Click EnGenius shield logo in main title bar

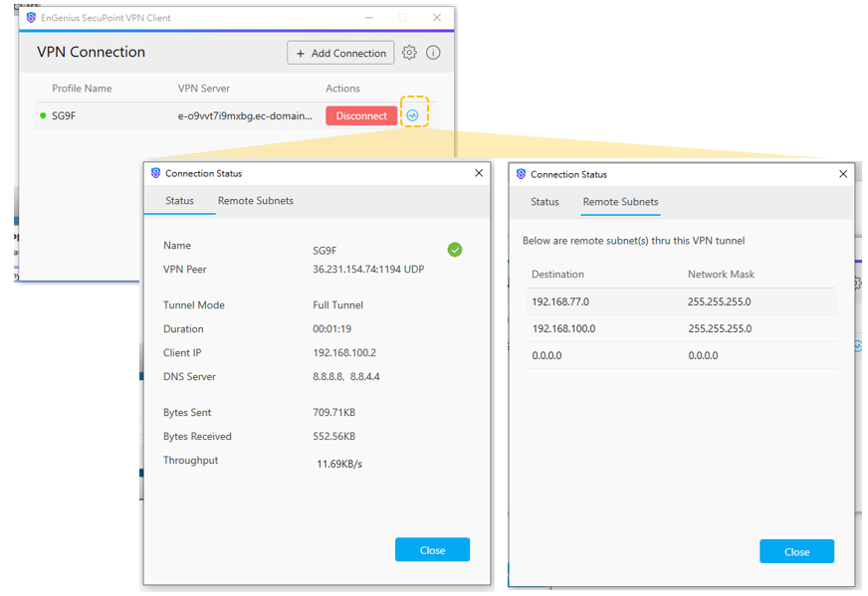[x=31, y=18]
